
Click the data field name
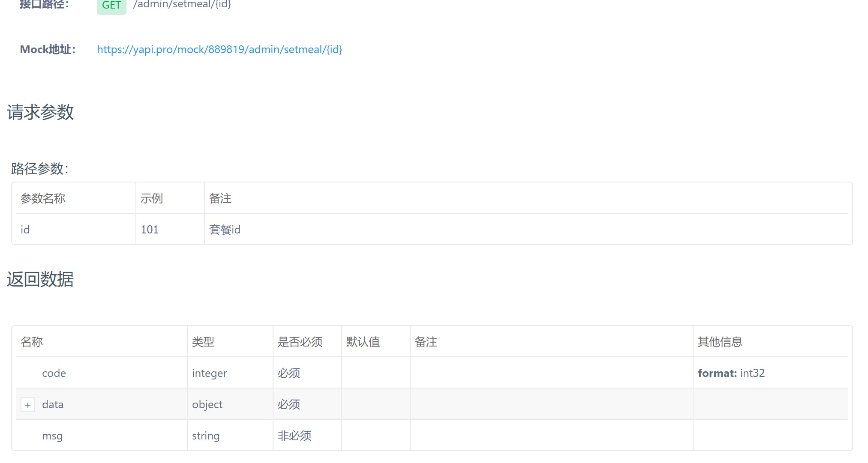pos(53,405)
